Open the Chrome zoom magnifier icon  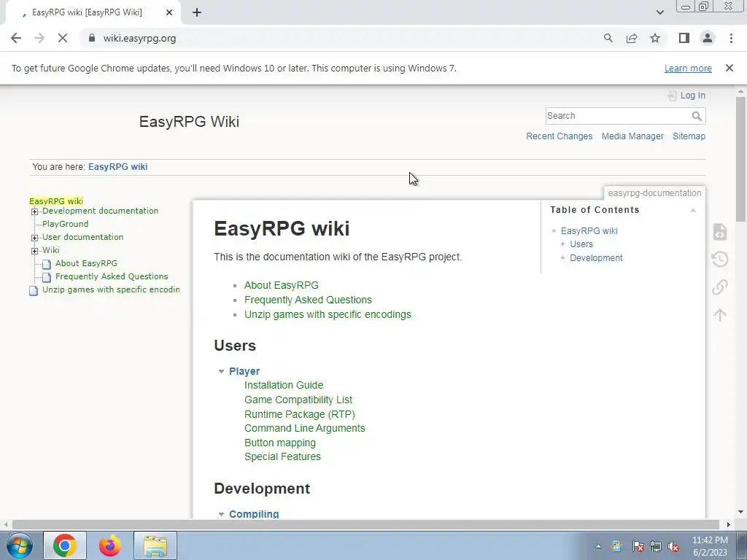tap(608, 38)
